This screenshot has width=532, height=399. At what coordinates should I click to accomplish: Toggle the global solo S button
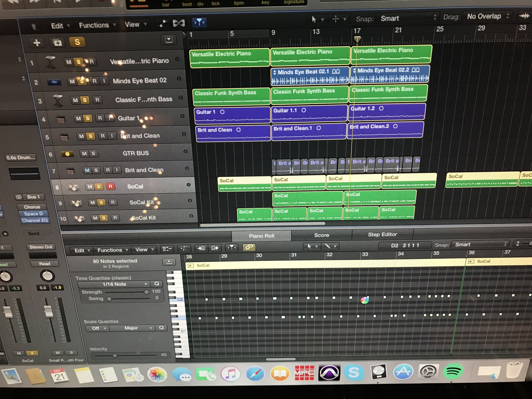point(77,42)
